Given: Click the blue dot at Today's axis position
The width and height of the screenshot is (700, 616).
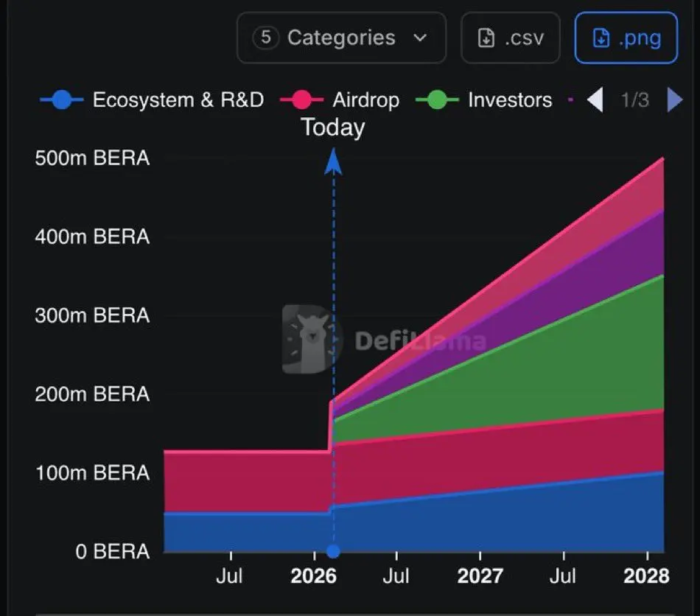Looking at the screenshot, I should click(334, 551).
